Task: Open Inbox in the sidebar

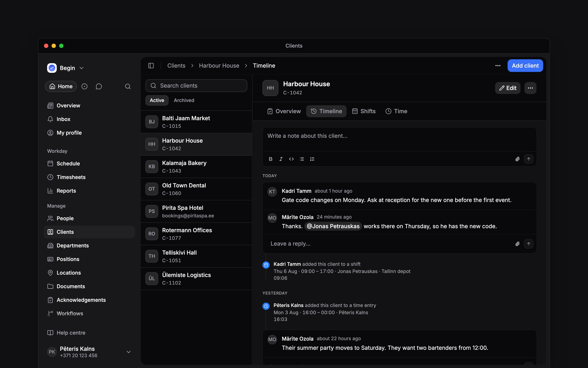Action: coord(89,119)
